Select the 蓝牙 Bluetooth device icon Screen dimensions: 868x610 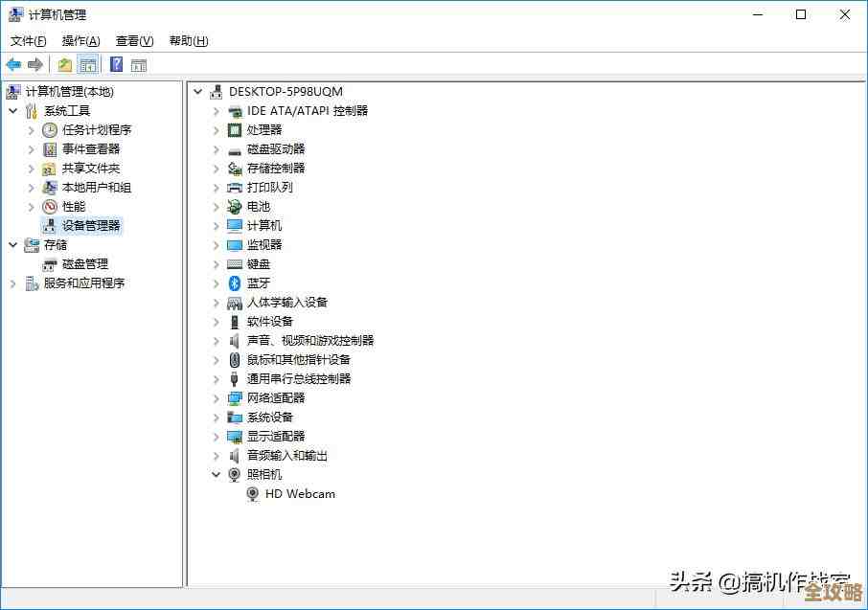[x=235, y=282]
